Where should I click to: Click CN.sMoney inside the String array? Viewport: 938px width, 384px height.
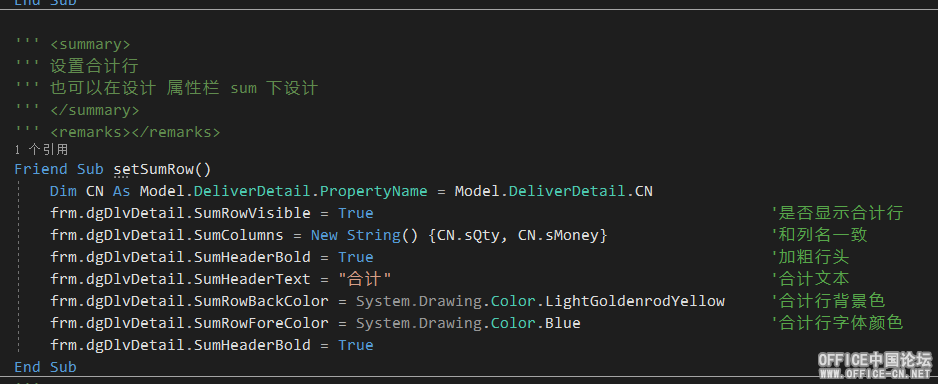click(x=558, y=235)
